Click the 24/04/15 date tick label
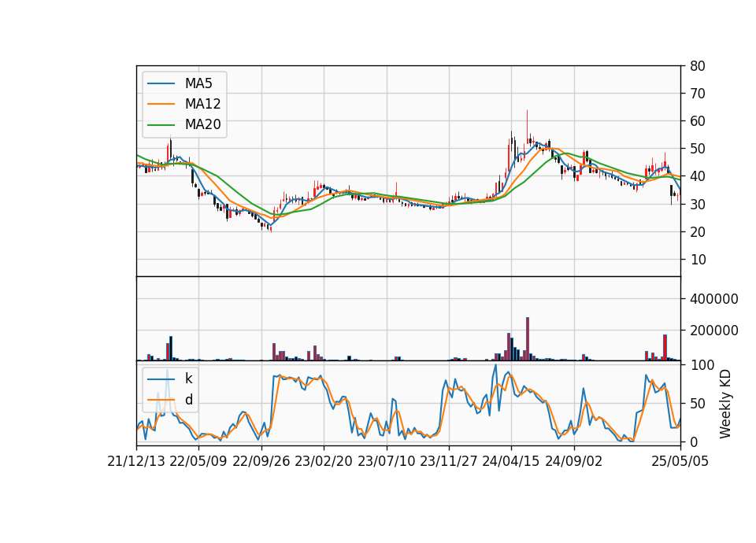 pos(511,462)
